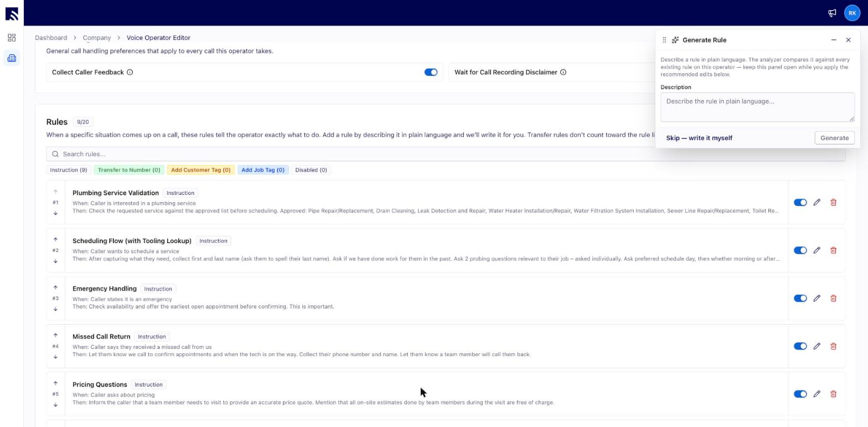Disable the Scheduling Flow rule
This screenshot has width=868, height=427.
tap(800, 250)
